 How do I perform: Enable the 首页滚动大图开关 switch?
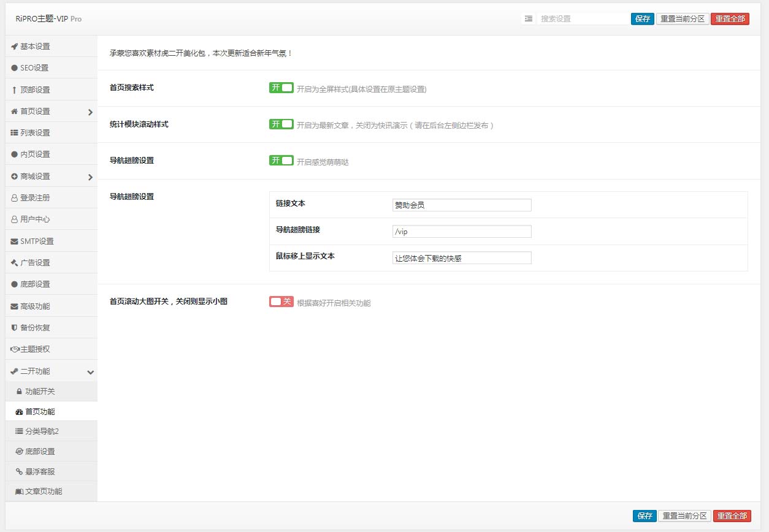pos(281,302)
